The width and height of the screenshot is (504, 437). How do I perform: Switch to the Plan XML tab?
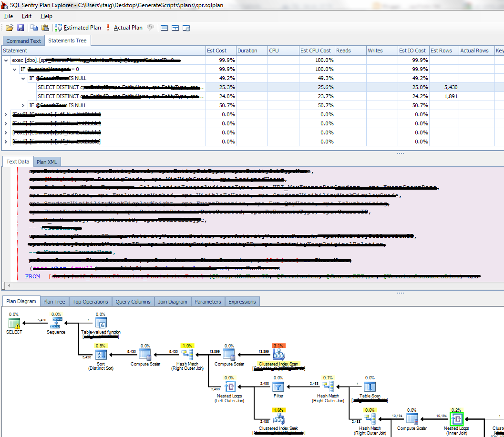(47, 162)
